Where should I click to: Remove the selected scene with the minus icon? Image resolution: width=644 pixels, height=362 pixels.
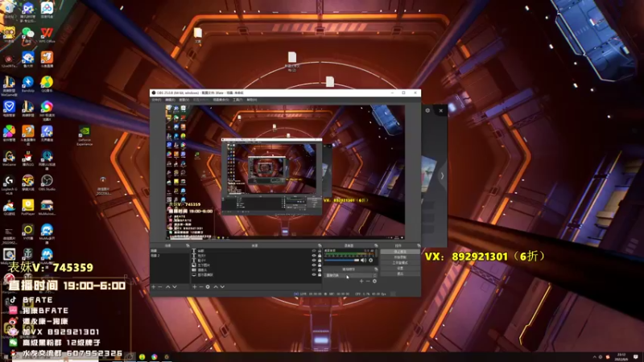click(159, 287)
